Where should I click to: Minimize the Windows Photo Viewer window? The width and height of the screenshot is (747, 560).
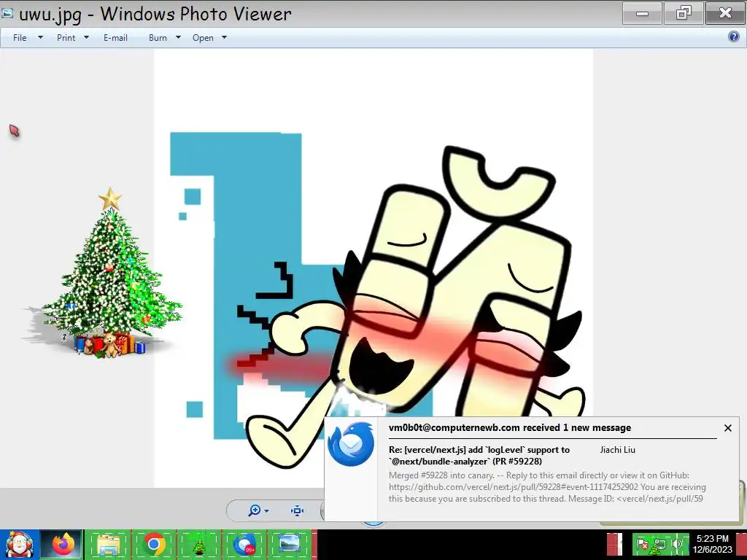(642, 13)
